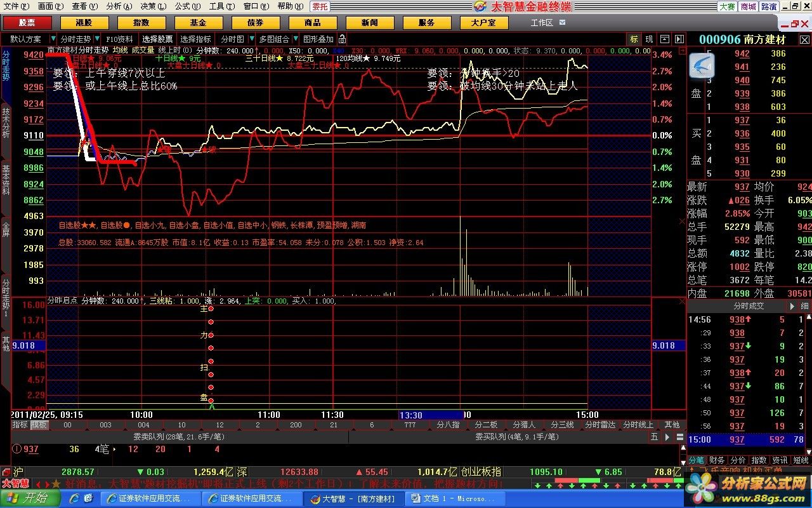
Task: Toggle the lock icon beside 图形叠加
Action: [342, 39]
